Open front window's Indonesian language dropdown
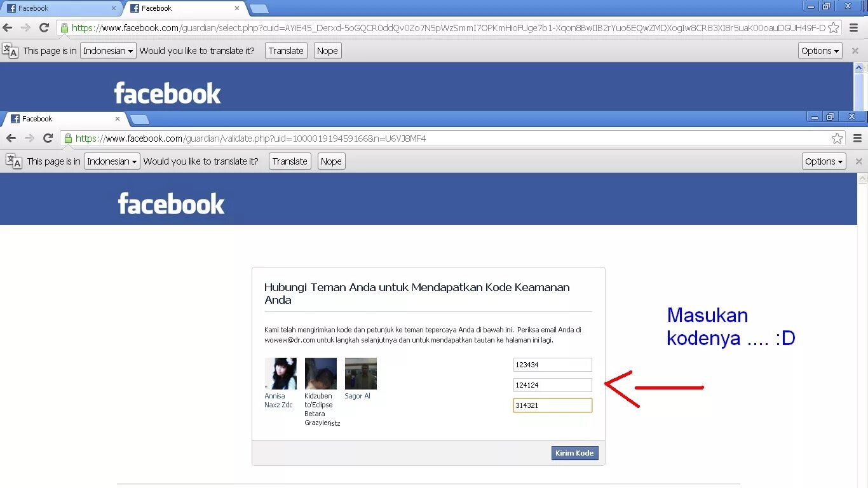 pos(112,161)
